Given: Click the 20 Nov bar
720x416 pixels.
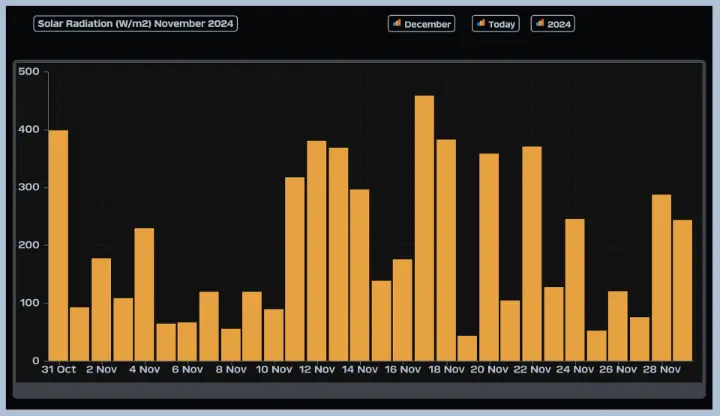Looking at the screenshot, I should (x=489, y=258).
